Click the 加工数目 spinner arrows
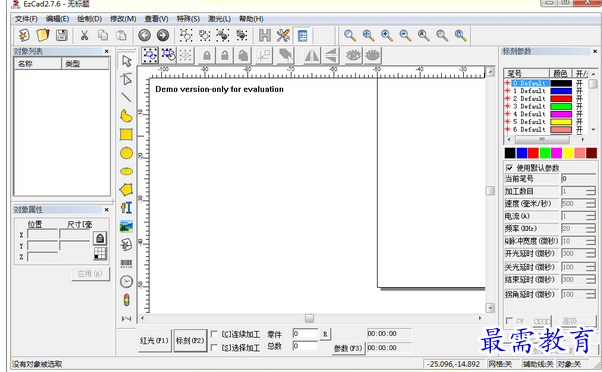Viewport: 602px width, 372px height. click(x=591, y=191)
